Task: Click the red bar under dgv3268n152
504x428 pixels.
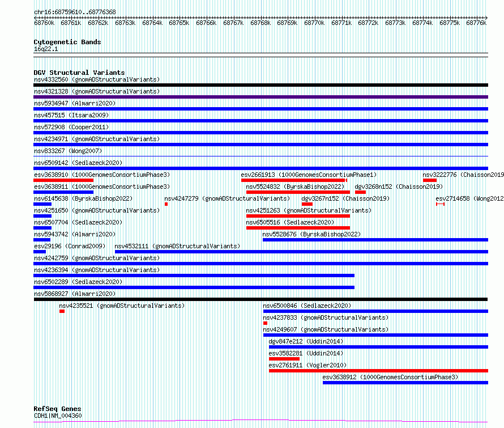Action: pyautogui.click(x=360, y=192)
